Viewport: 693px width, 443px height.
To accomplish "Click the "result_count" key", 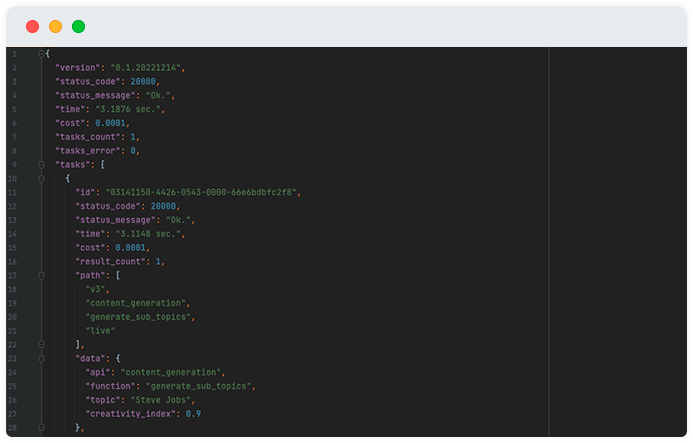I will coord(110,262).
